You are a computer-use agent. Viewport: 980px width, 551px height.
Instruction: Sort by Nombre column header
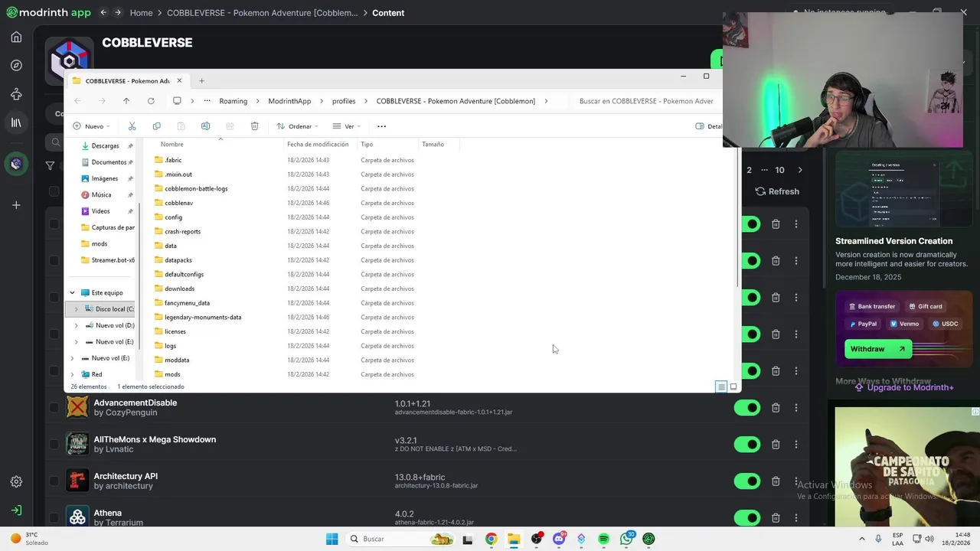[172, 144]
